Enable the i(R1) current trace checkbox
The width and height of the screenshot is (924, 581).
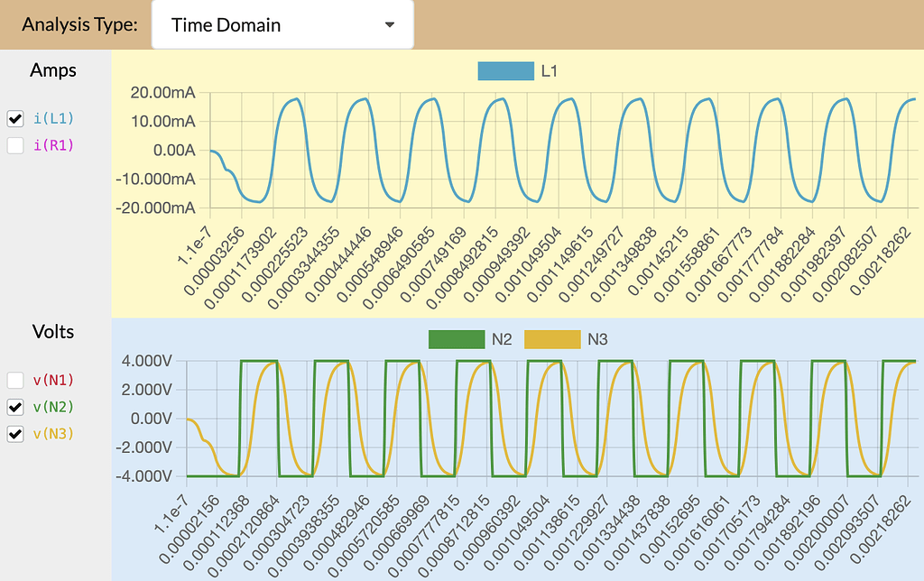coord(14,145)
